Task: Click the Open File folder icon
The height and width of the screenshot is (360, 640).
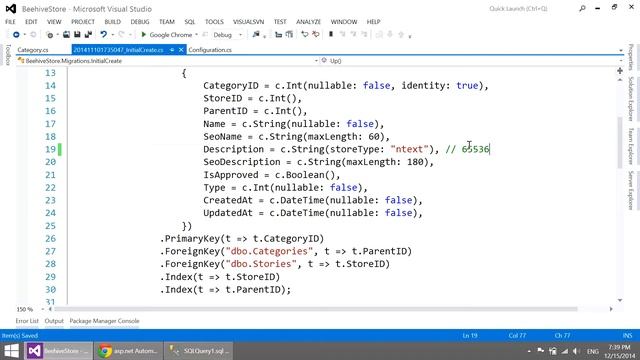Action: coord(66,35)
